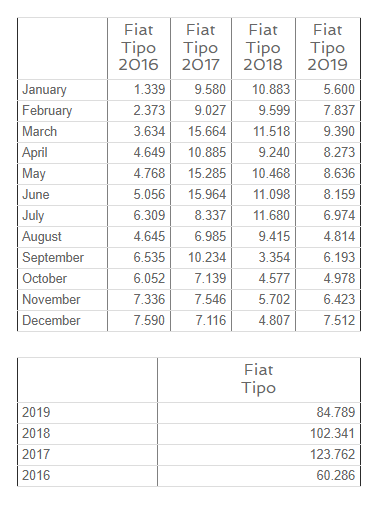Select the Fiat Tipo 2016 column header
This screenshot has height=507, width=379.
(x=139, y=47)
